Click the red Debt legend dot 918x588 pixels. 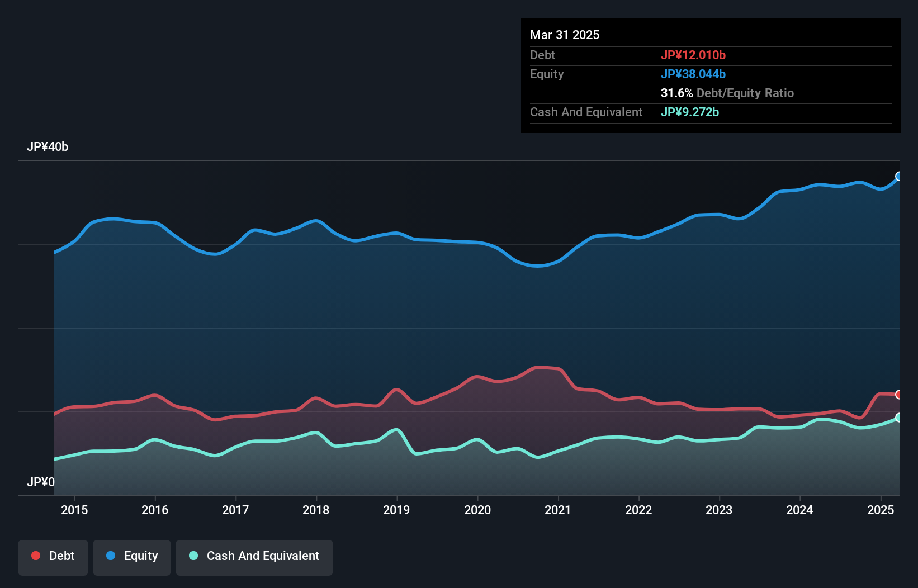click(x=36, y=556)
